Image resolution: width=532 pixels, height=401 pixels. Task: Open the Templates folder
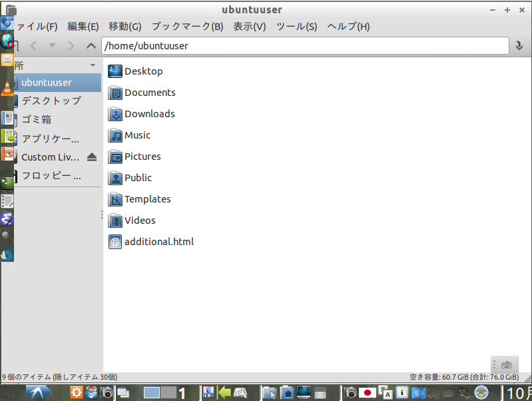pos(139,199)
